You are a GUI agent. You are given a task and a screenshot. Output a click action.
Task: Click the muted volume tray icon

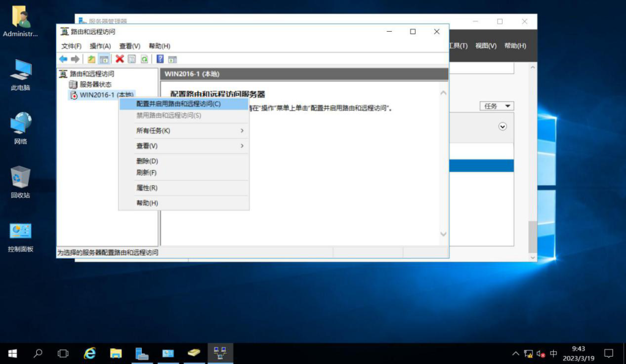[x=540, y=353]
